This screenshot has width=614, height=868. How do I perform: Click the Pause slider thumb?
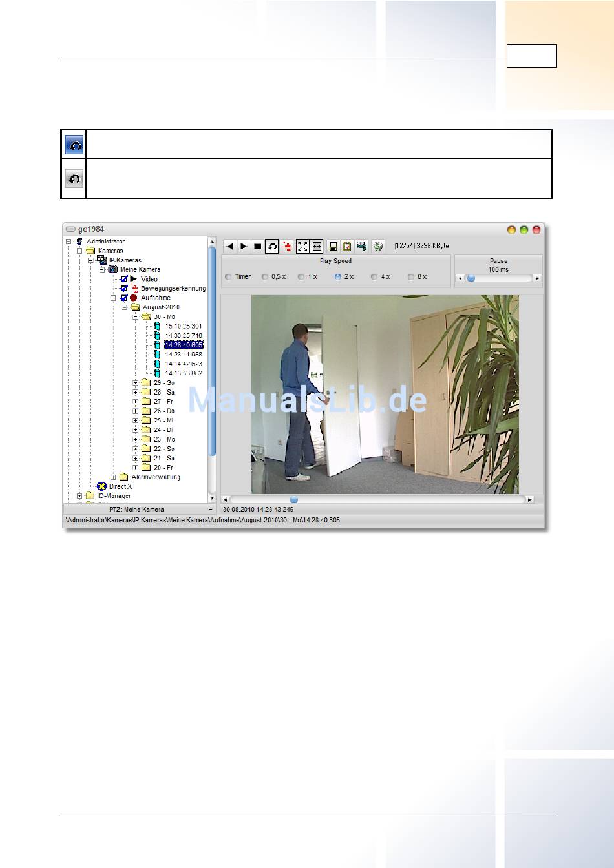click(471, 278)
